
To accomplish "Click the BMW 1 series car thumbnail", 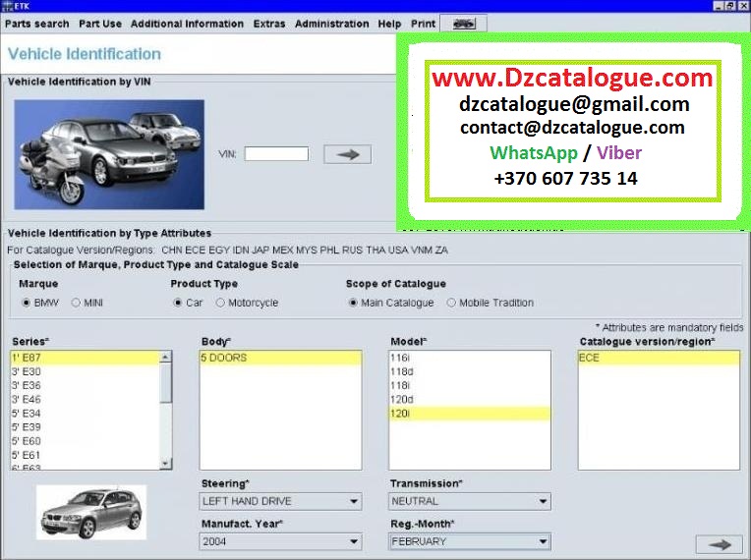I will pos(91,512).
